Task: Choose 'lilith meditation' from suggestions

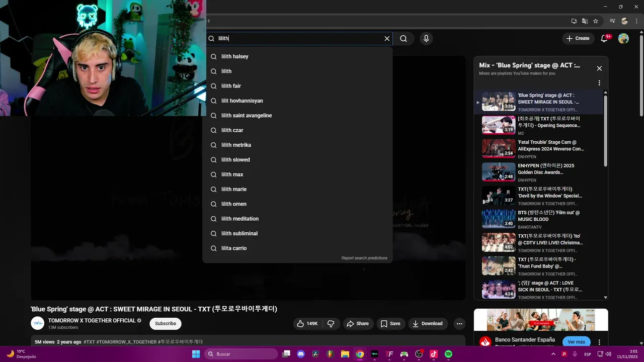Action: click(x=297, y=219)
